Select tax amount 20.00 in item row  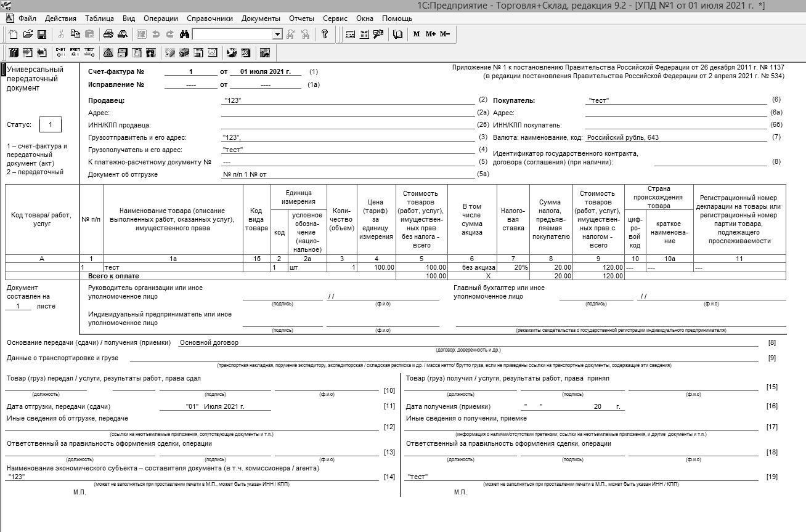[x=551, y=268]
